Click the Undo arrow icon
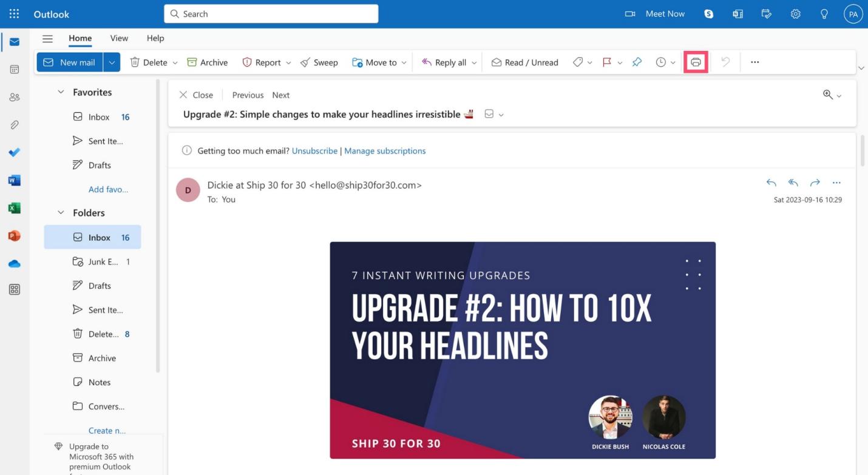 (x=725, y=62)
